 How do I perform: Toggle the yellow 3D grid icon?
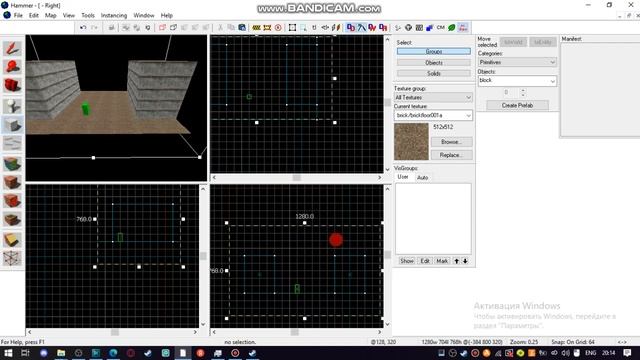pyautogui.click(x=267, y=27)
